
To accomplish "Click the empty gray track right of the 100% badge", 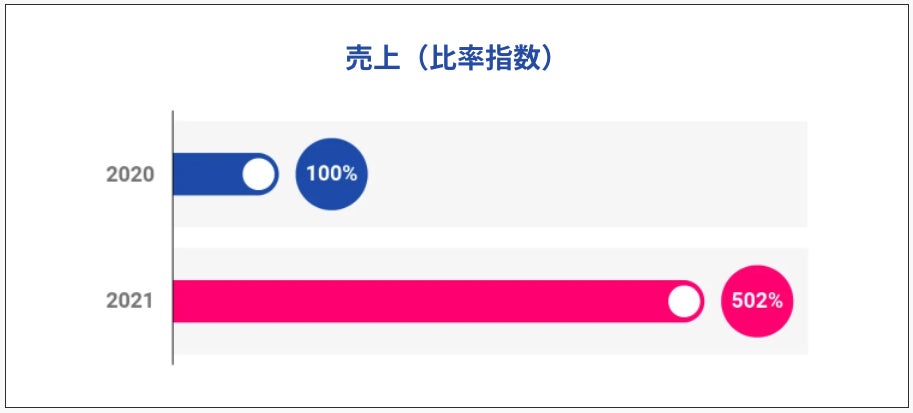I will pos(590,174).
